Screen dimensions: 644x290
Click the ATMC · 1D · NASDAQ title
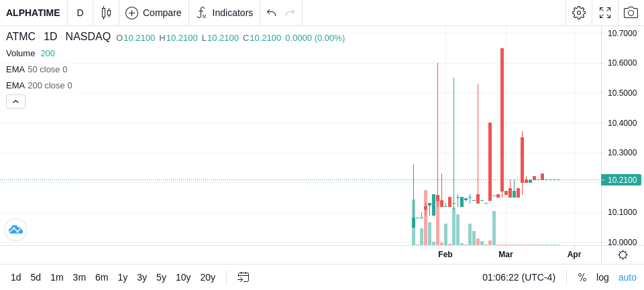pyautogui.click(x=58, y=37)
